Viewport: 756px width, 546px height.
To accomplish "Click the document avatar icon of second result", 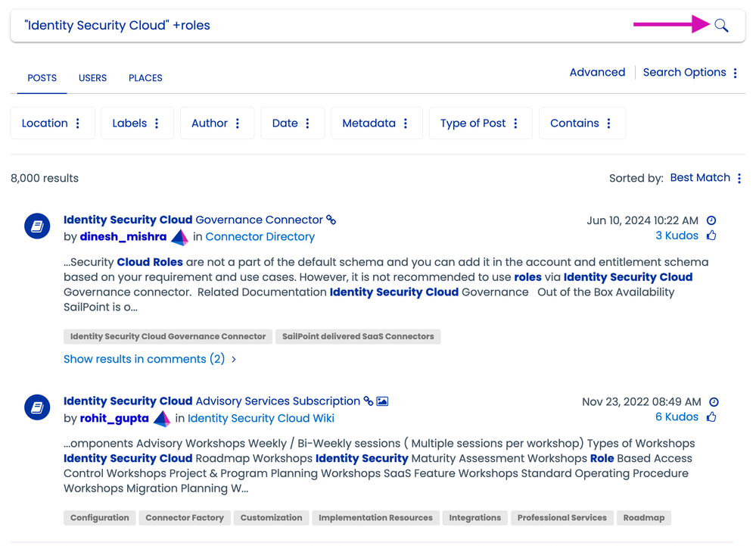I will point(37,407).
